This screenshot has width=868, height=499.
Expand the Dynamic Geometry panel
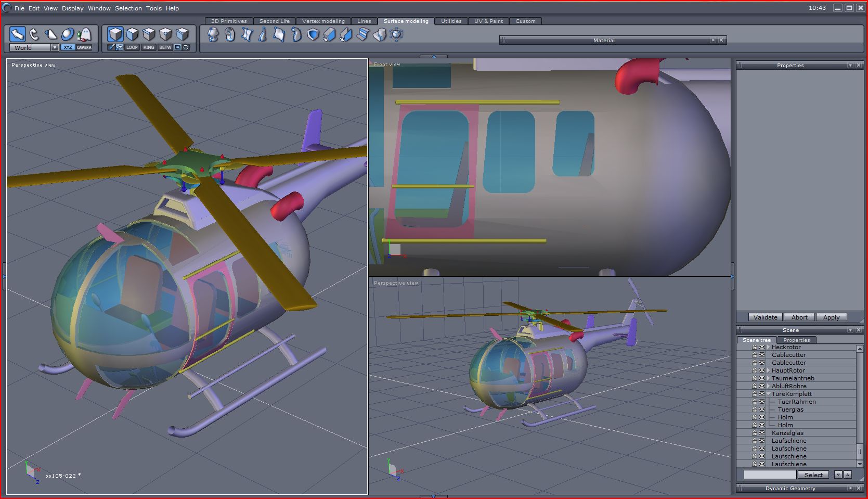pyautogui.click(x=850, y=488)
